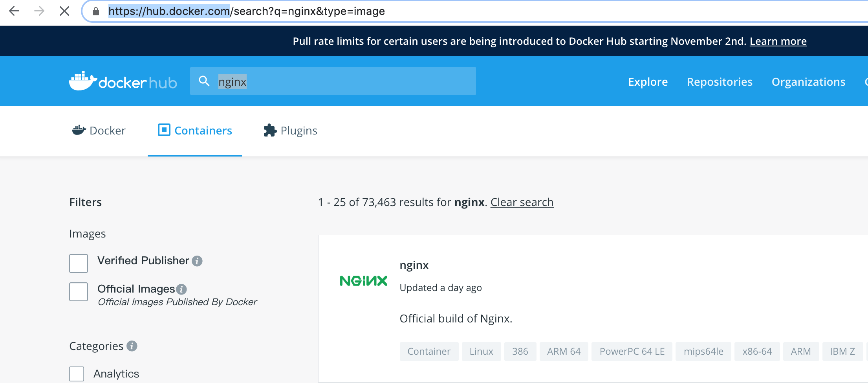The image size is (868, 383).
Task: Enable the Verified Publisher filter checkbox
Action: coord(79,263)
